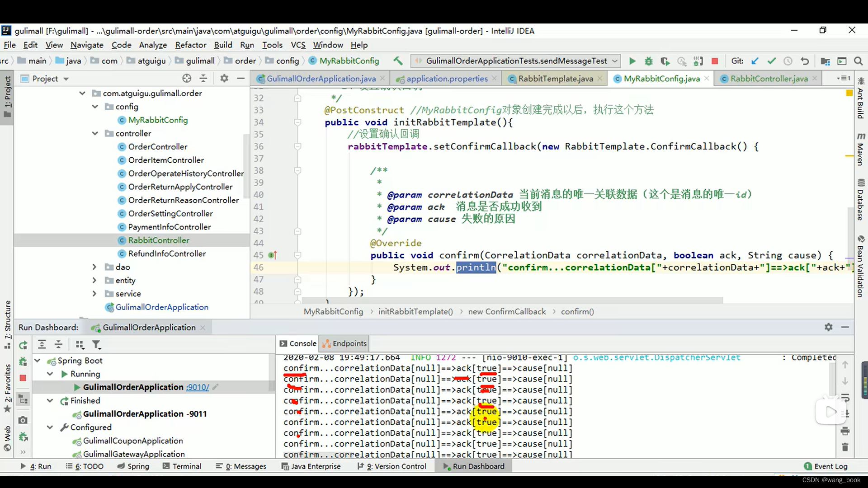Print console output icon
This screenshot has height=488, width=868.
(x=845, y=431)
